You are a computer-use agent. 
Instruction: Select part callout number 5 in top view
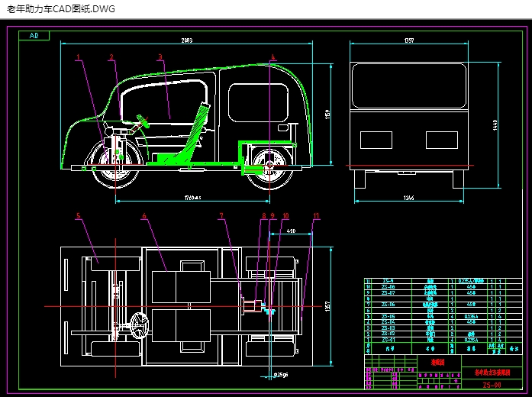coord(78,216)
